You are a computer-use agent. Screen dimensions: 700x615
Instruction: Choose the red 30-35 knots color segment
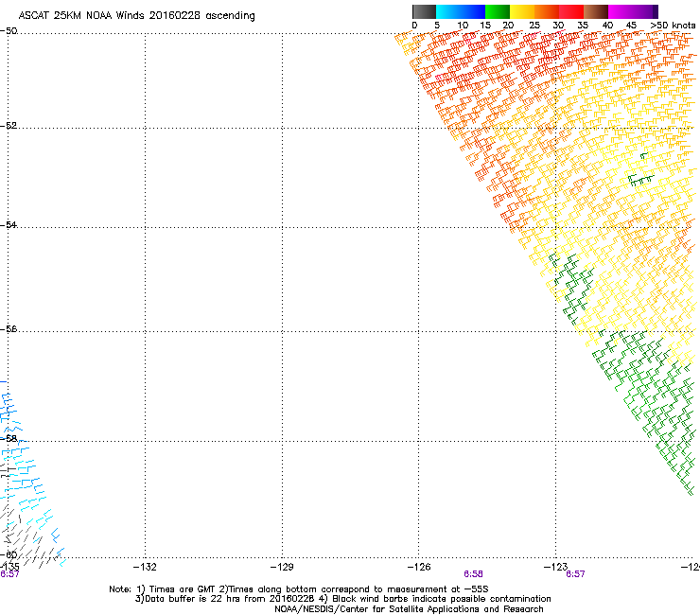click(571, 11)
